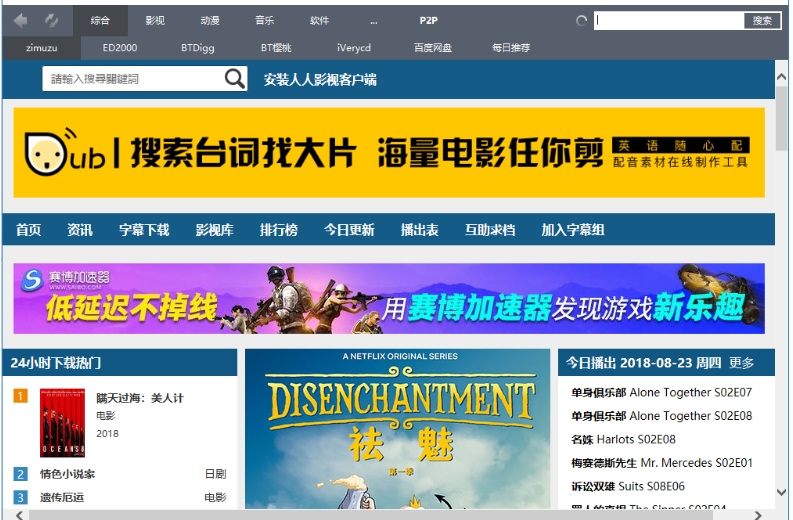Open 诉讼双雄 Suits S08E06 entry
The width and height of the screenshot is (793, 520).
[628, 486]
